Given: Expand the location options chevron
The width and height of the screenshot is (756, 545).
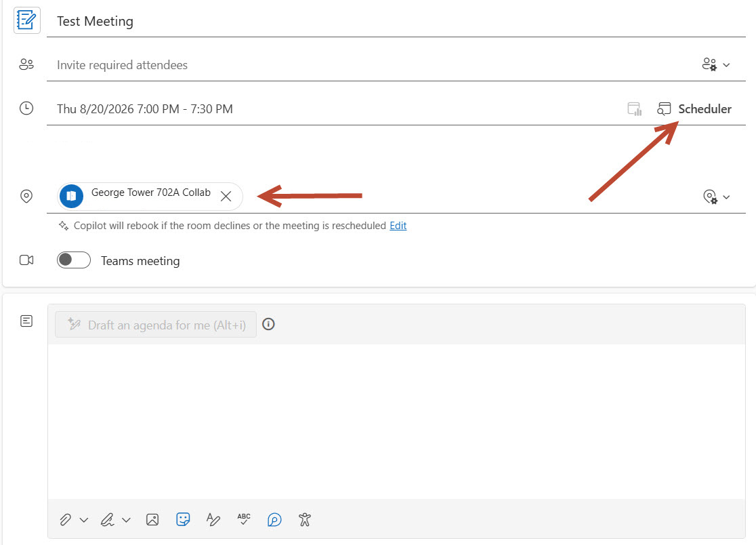Looking at the screenshot, I should 727,197.
